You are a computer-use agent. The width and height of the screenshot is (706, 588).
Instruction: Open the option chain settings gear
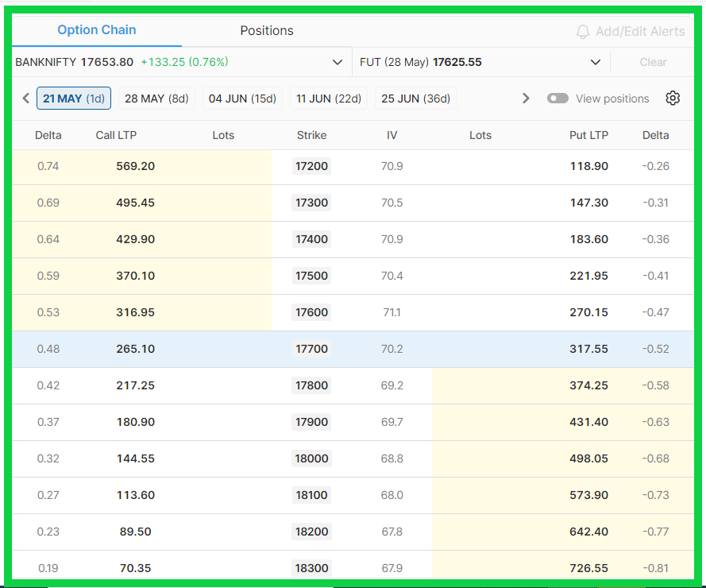(672, 99)
